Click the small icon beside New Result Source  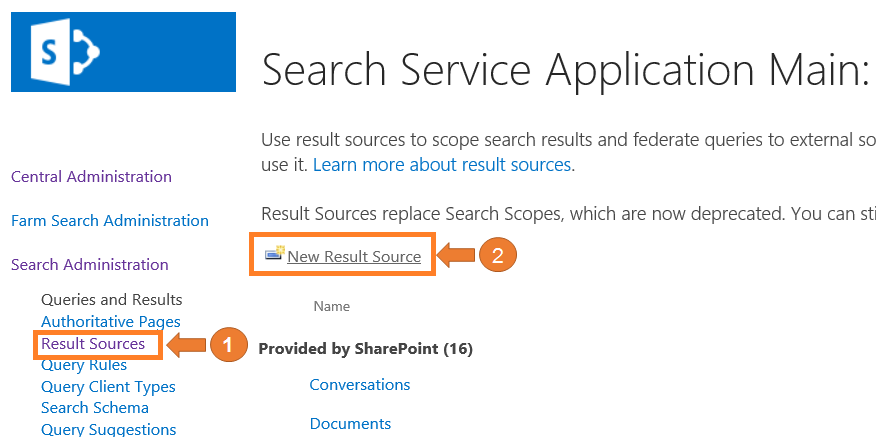(x=274, y=256)
